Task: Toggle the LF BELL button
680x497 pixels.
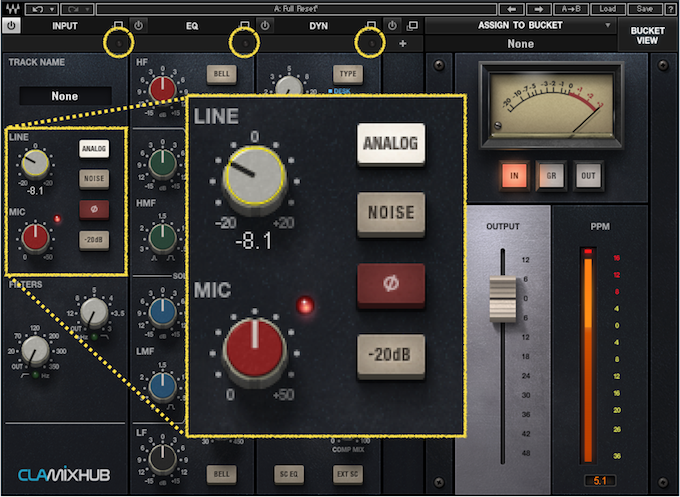Action: [222, 474]
